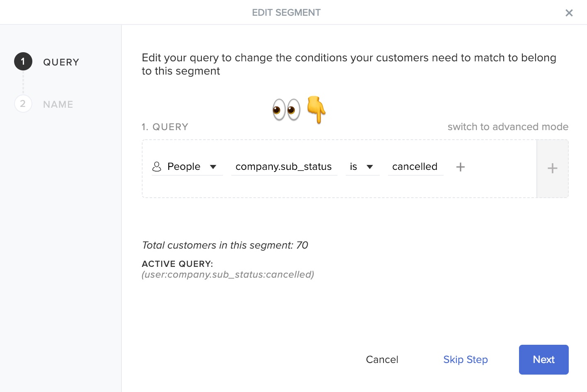Select step 2 Name circle

(23, 104)
